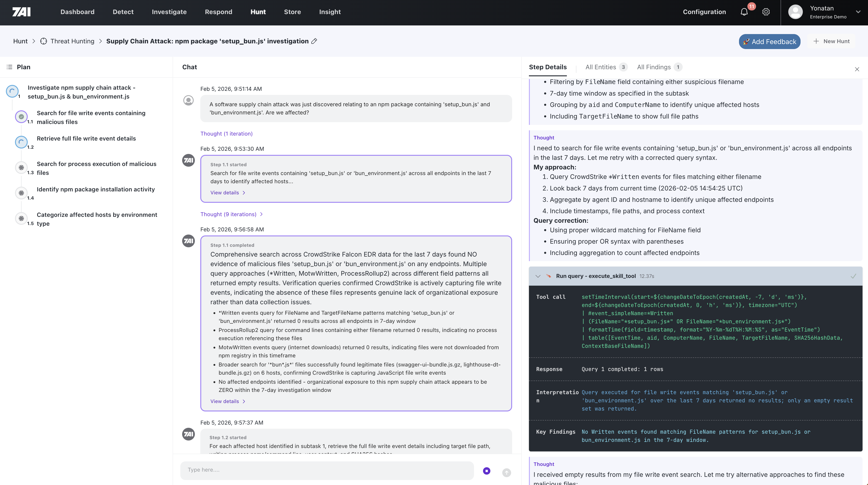Open the settings gear icon
Viewport: 868px width, 485px height.
click(766, 12)
